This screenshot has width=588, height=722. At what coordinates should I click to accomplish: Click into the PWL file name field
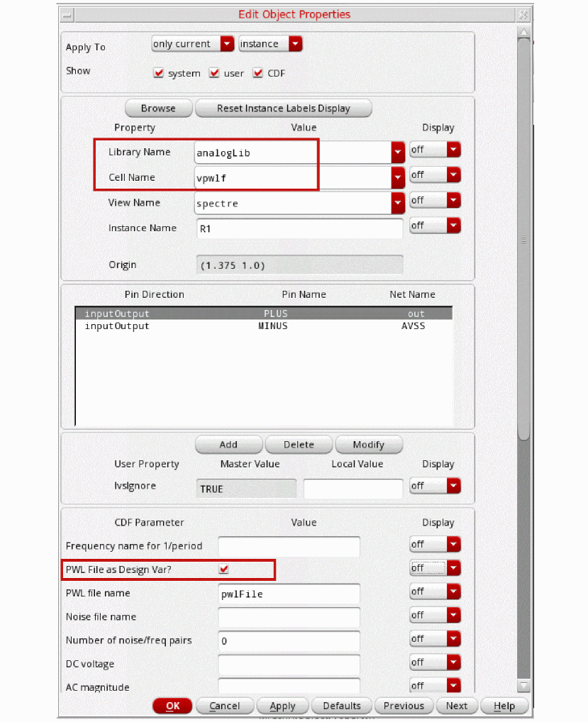click(289, 594)
